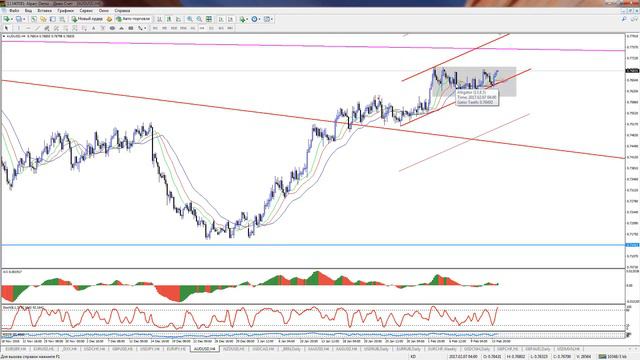Click the Periods clock icon
The height and width of the screenshot is (360, 640).
[x=254, y=19]
